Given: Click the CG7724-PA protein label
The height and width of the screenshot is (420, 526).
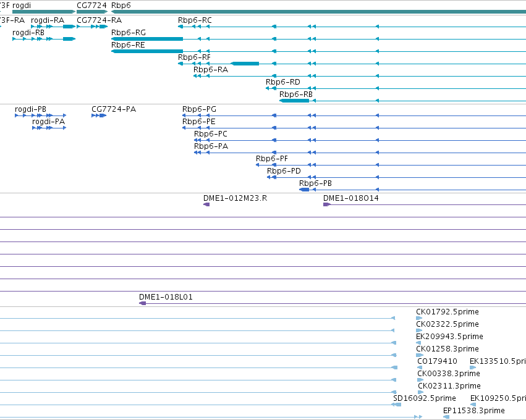Looking at the screenshot, I should tap(114, 109).
